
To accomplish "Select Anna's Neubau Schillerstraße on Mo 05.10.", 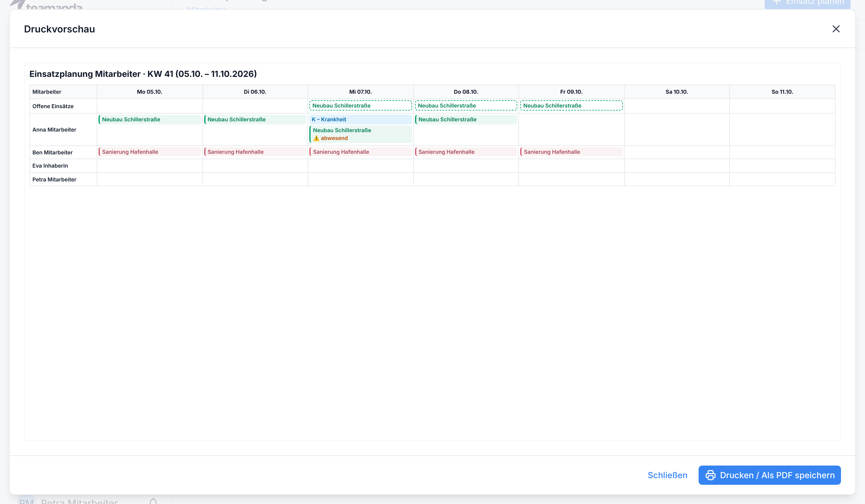I will point(150,120).
